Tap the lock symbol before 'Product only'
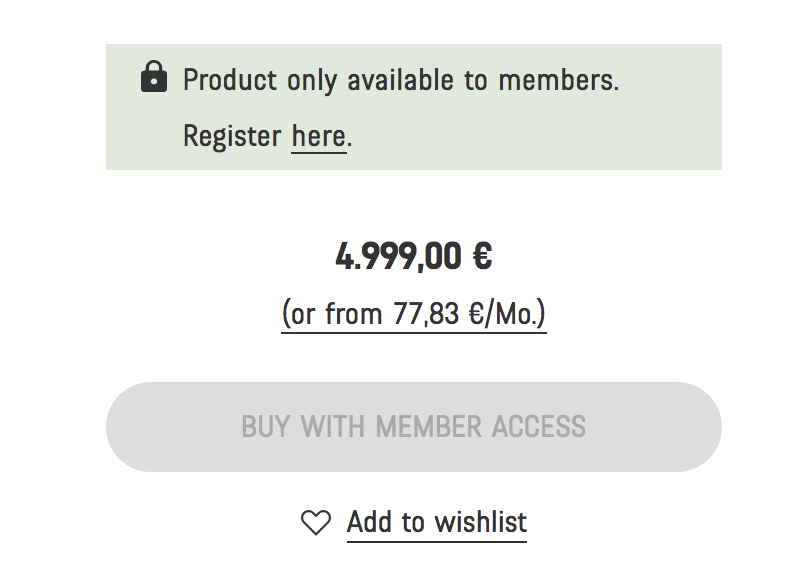 coord(154,77)
